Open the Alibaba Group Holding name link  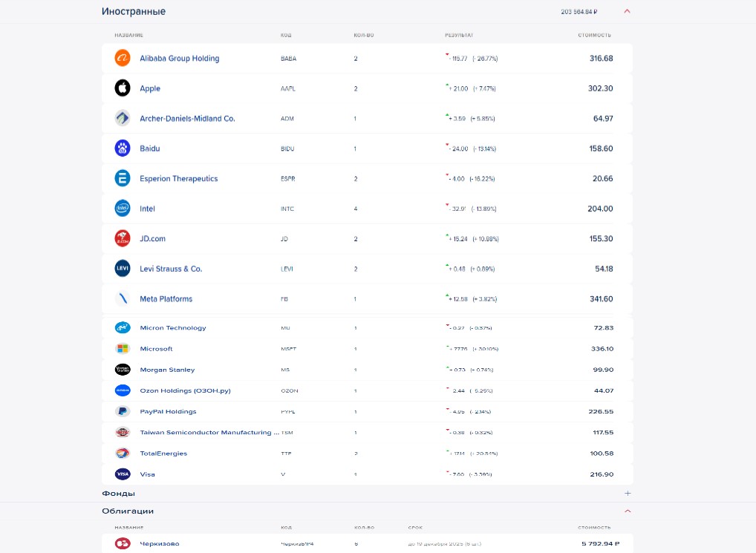point(180,59)
